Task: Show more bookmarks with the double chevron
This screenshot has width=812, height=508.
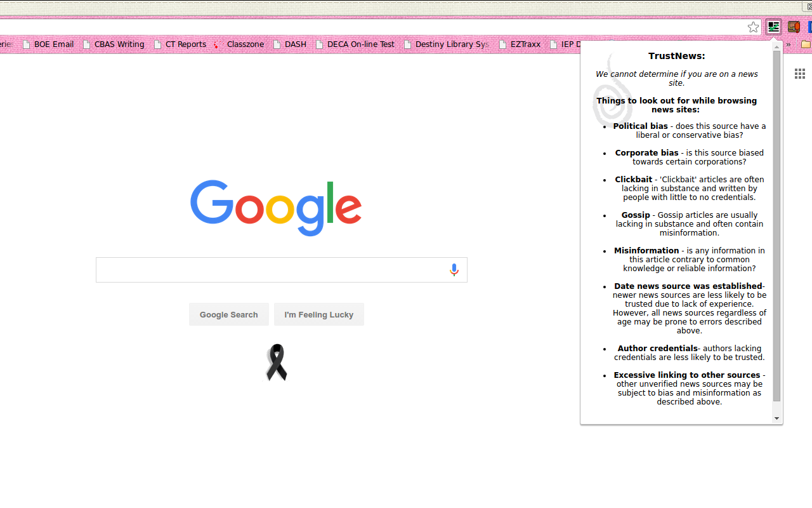Action: click(x=789, y=44)
